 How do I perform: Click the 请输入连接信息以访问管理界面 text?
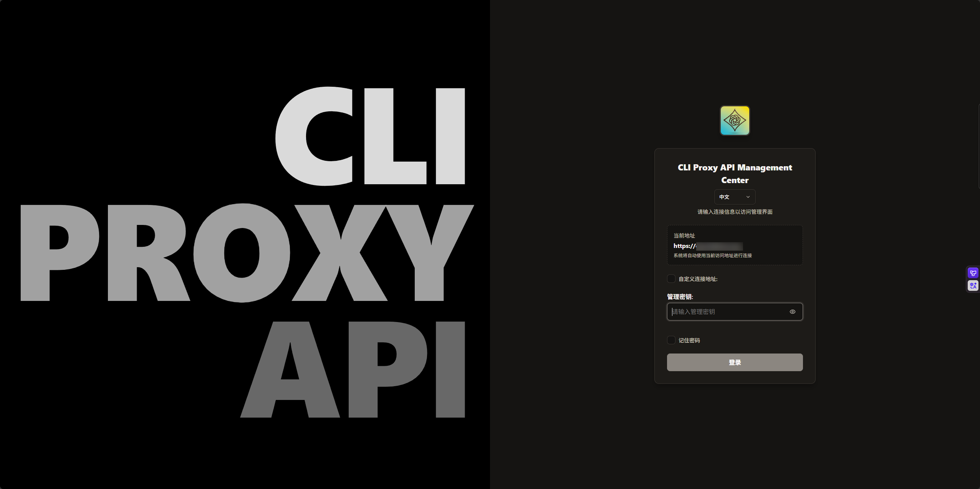tap(735, 212)
